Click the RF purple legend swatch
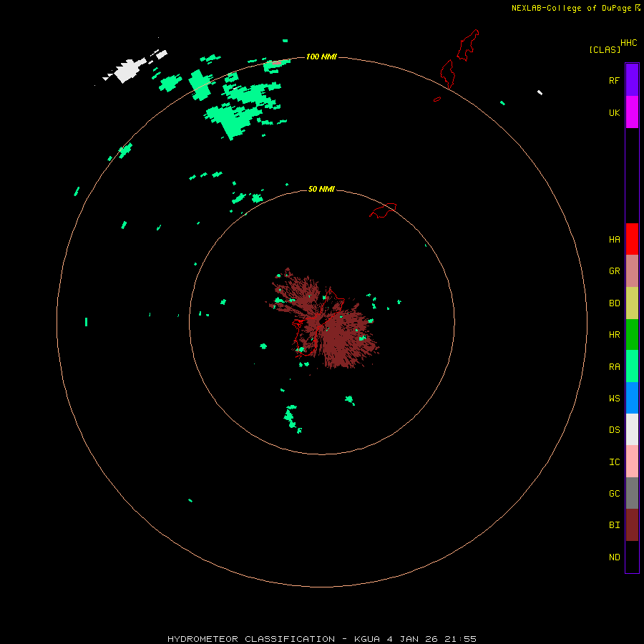The width and height of the screenshot is (644, 644). (632, 80)
